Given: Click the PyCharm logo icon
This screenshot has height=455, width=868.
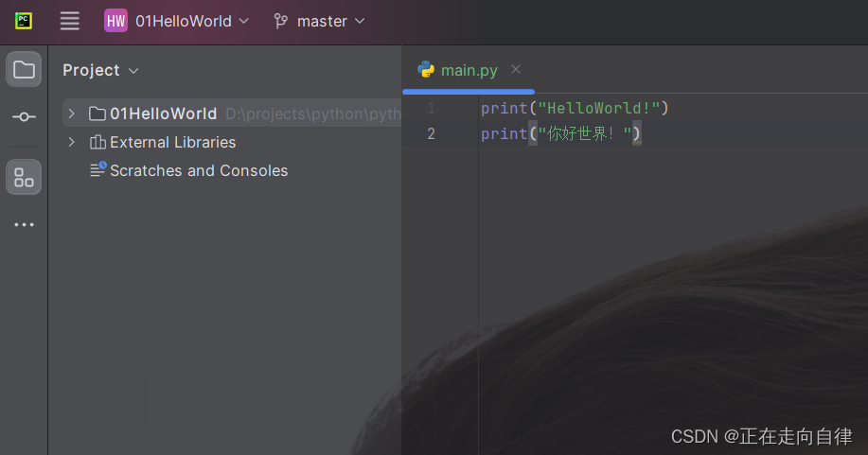Looking at the screenshot, I should 24,21.
